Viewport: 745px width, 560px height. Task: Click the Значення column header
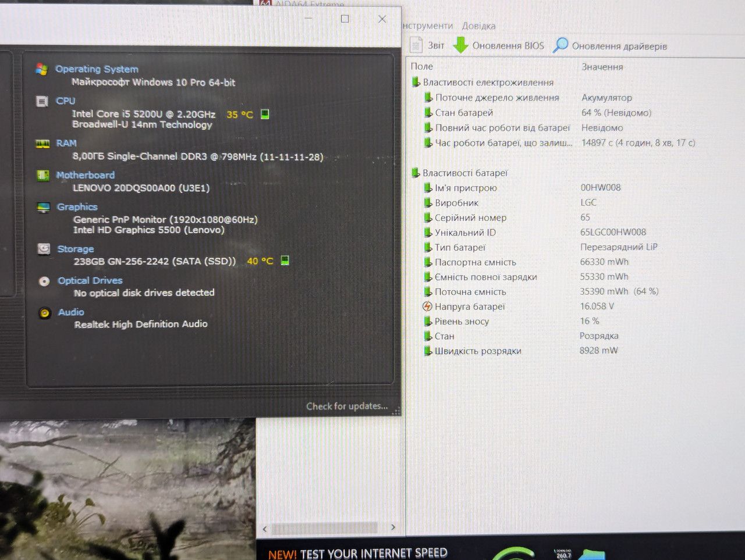click(x=602, y=67)
